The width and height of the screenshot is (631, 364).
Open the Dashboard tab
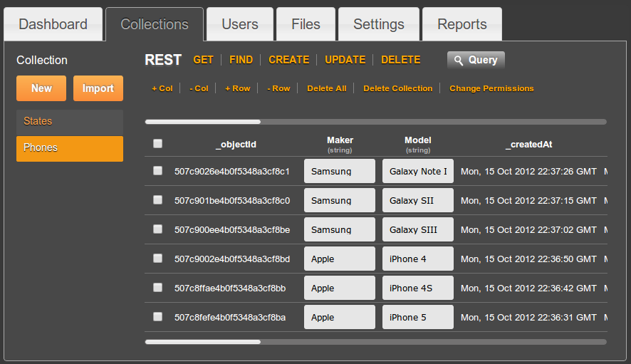point(53,25)
